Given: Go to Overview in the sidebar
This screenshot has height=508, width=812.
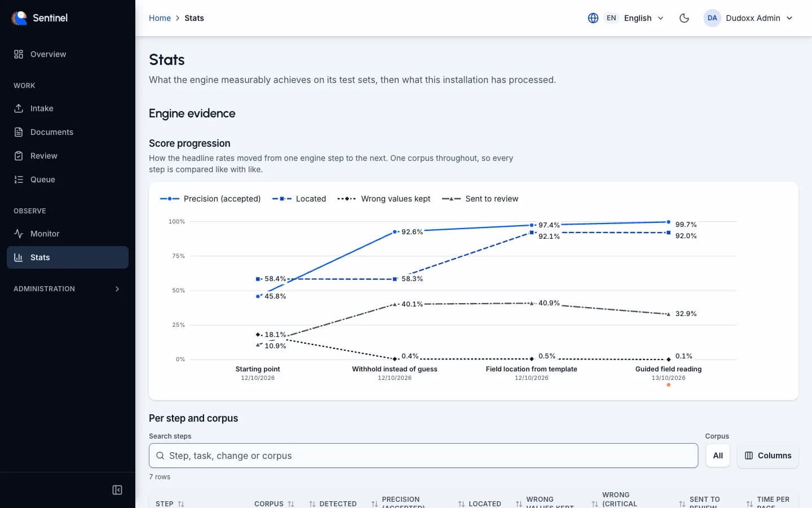Looking at the screenshot, I should tap(68, 54).
